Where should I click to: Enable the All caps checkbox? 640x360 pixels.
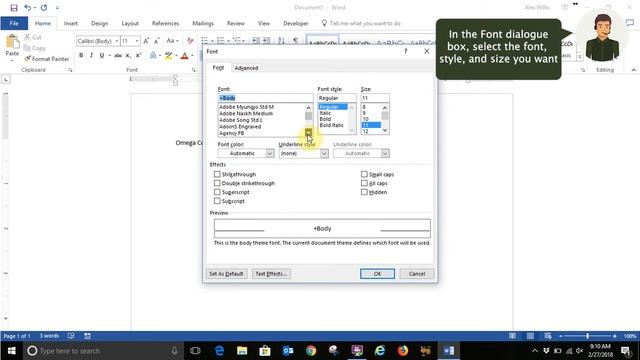coord(364,183)
